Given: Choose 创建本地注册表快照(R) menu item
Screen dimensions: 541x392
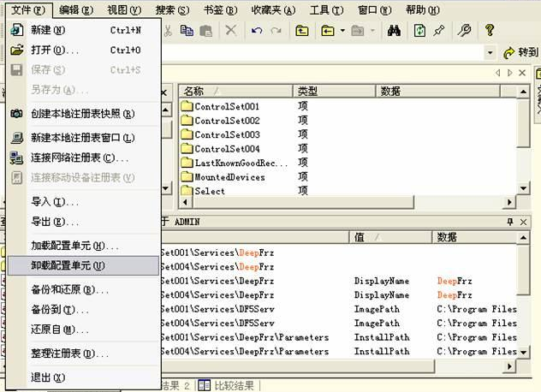Looking at the screenshot, I should 84,114.
